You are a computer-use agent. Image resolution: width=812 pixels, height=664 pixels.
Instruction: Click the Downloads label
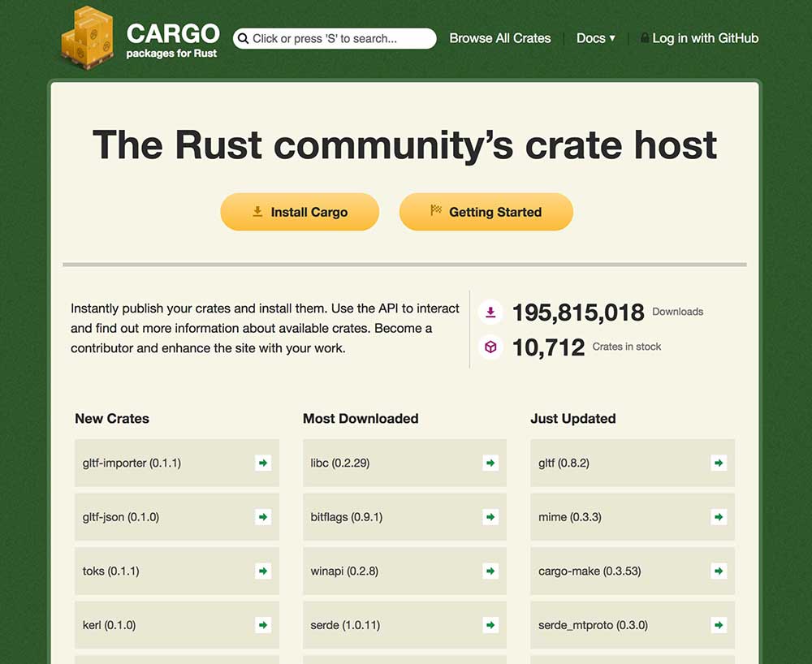click(x=677, y=312)
